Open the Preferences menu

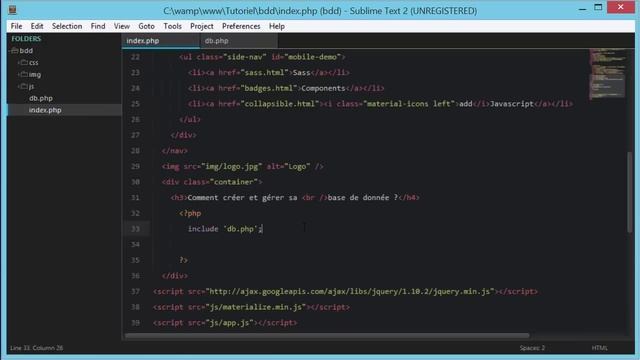pos(241,26)
